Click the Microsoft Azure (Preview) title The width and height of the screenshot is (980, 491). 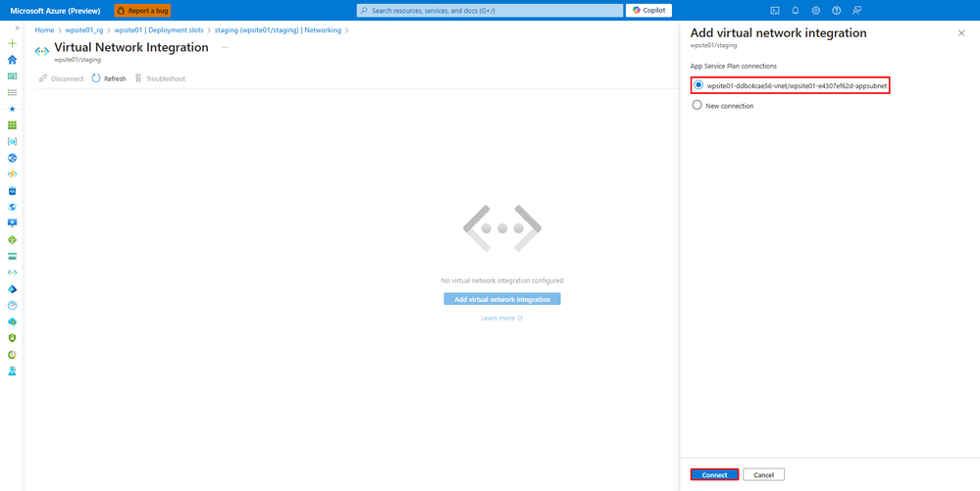55,11
